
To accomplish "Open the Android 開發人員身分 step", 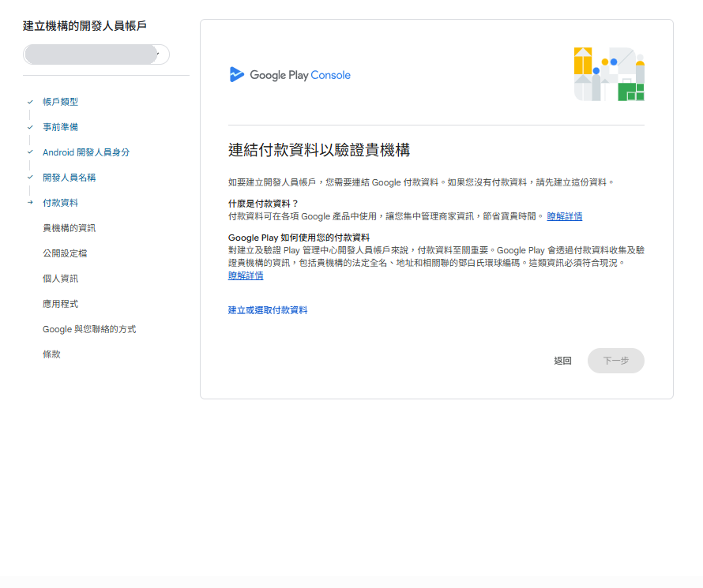I will point(86,152).
